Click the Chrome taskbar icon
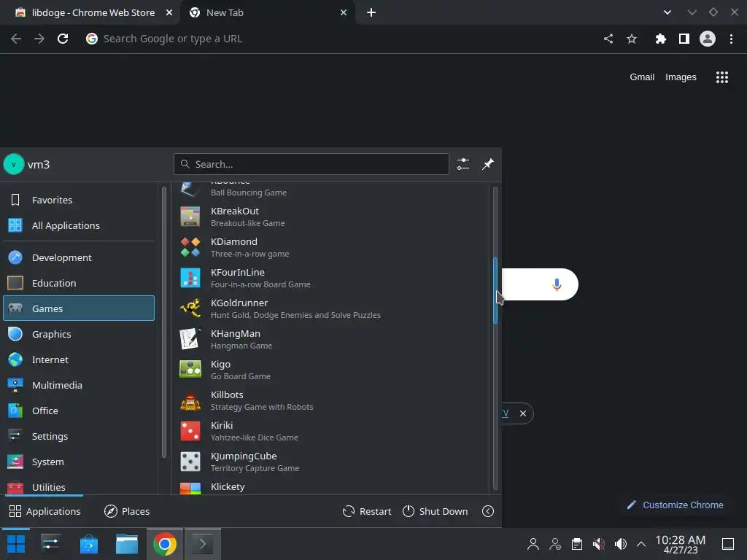Viewport: 747px width, 560px height. tap(164, 544)
